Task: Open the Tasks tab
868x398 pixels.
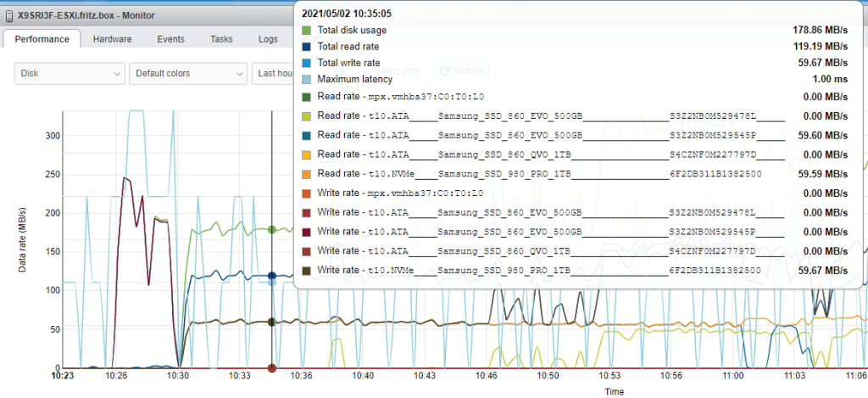Action: click(221, 39)
